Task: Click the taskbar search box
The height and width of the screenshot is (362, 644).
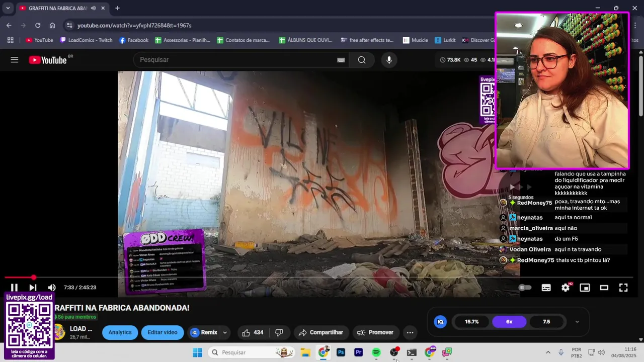Action: (x=252, y=352)
